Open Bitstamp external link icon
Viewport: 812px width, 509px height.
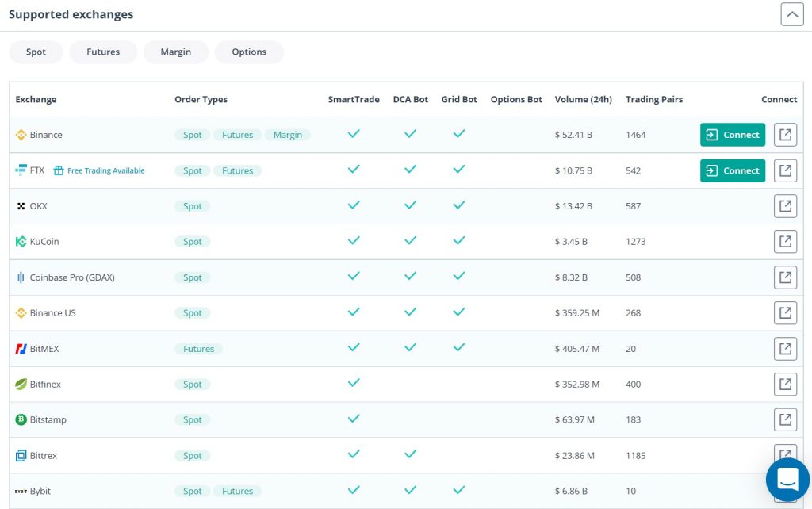785,419
